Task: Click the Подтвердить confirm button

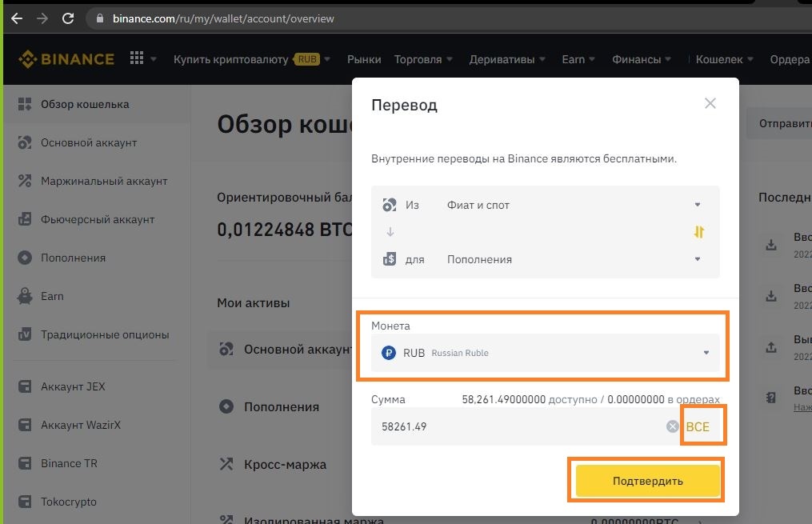Action: (x=648, y=481)
